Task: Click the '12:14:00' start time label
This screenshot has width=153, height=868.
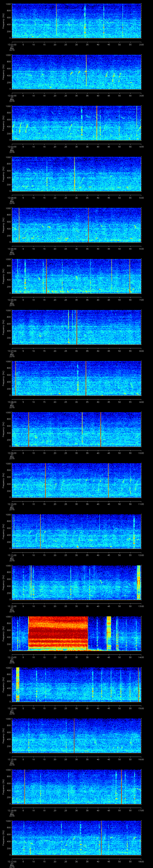Action: tap(12, 708)
